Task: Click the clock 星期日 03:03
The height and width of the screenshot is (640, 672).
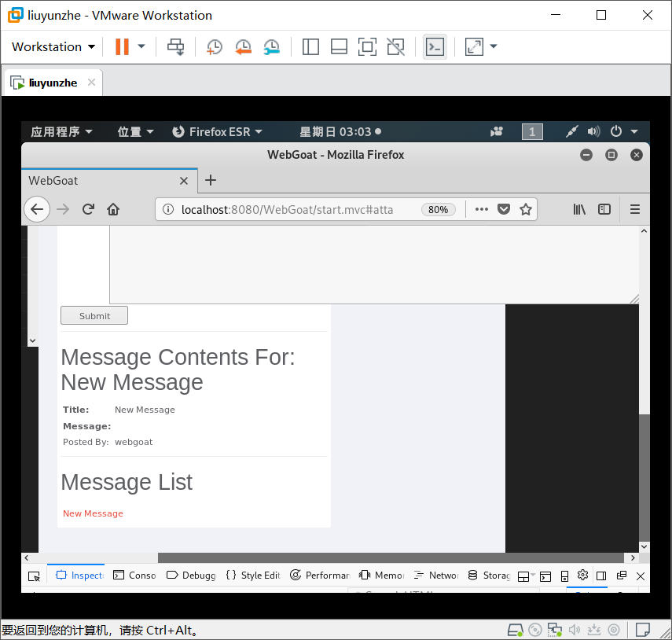Action: tap(340, 131)
